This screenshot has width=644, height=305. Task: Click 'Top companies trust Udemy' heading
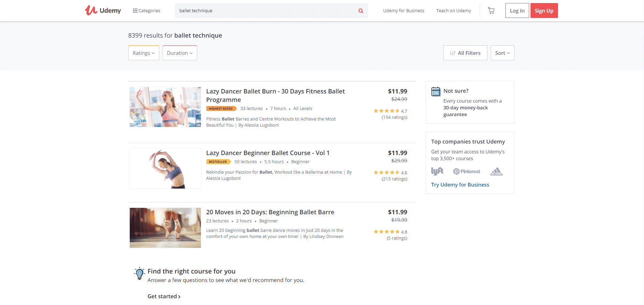[x=468, y=142]
